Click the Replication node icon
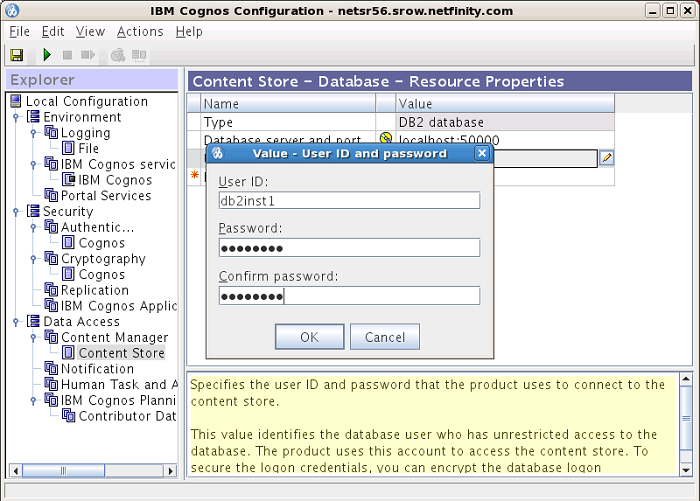Viewport: 700px width, 501px height. coord(51,290)
